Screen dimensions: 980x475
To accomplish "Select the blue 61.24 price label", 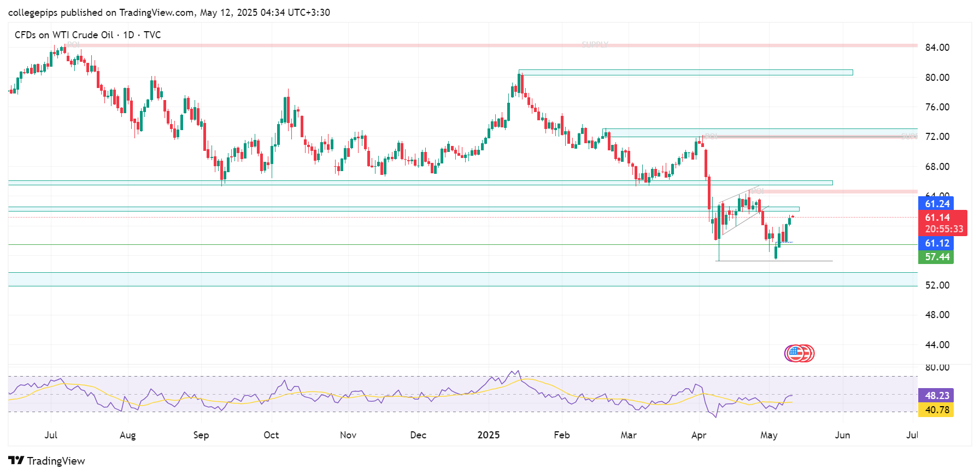I will pyautogui.click(x=936, y=203).
